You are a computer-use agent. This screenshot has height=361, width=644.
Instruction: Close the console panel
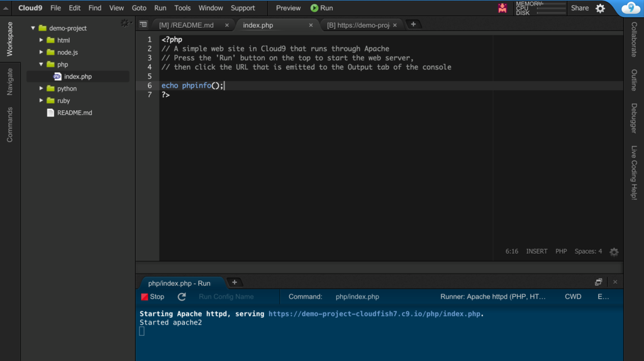click(x=615, y=282)
